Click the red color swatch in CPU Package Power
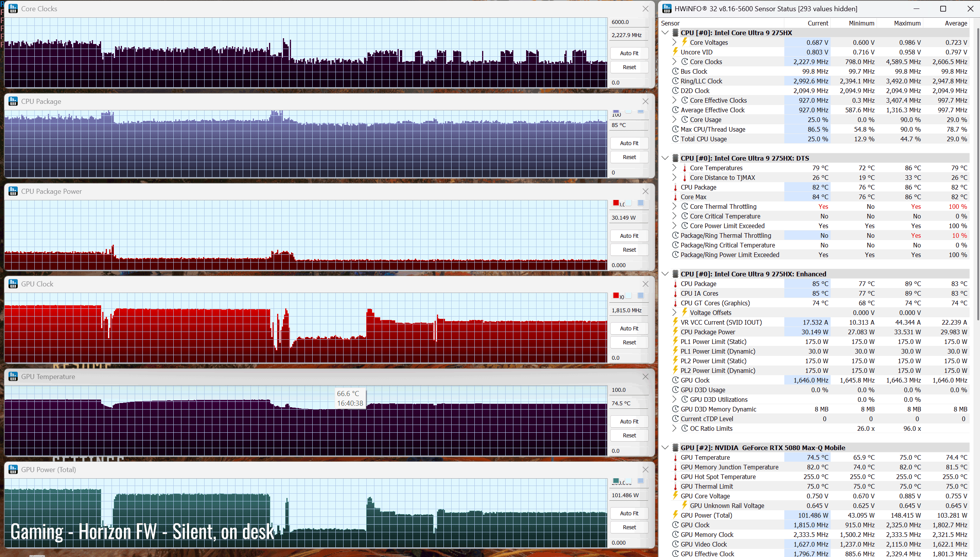Viewport: 980px width, 557px height. 616,203
